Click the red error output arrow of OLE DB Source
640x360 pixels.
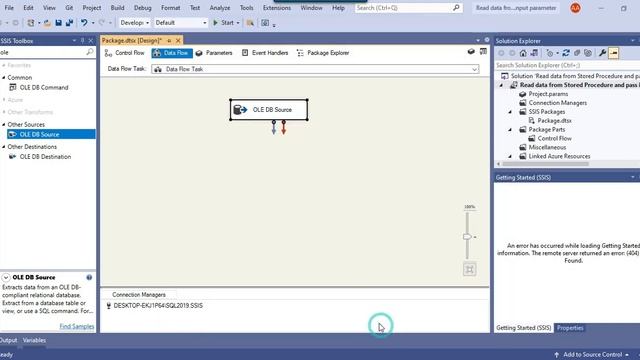click(284, 127)
